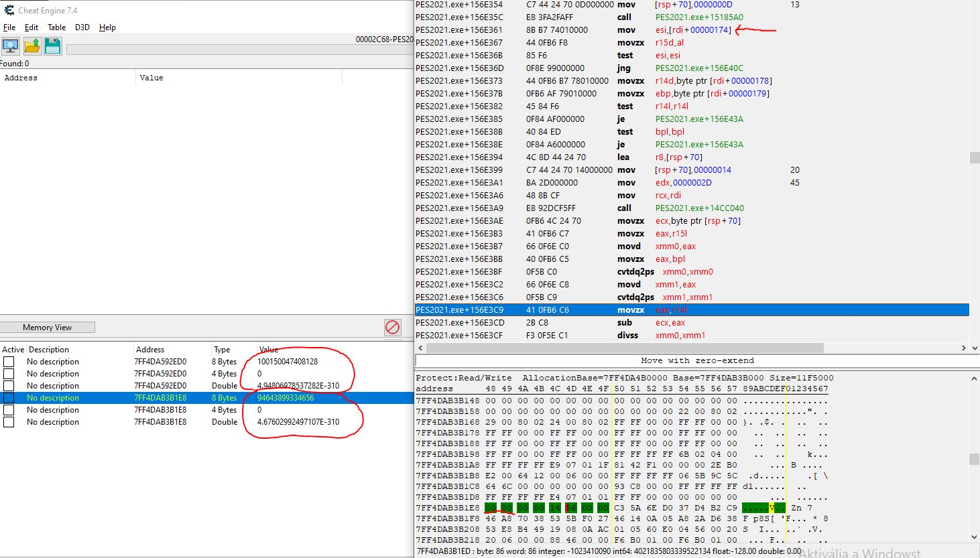Click the hex view scroll-up arrow

pos(974,378)
